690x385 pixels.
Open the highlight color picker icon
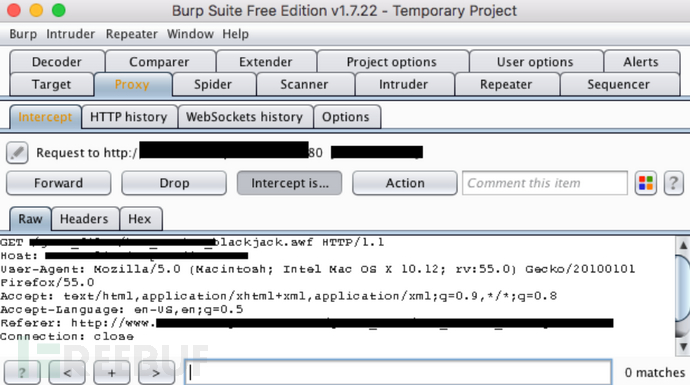[x=646, y=183]
